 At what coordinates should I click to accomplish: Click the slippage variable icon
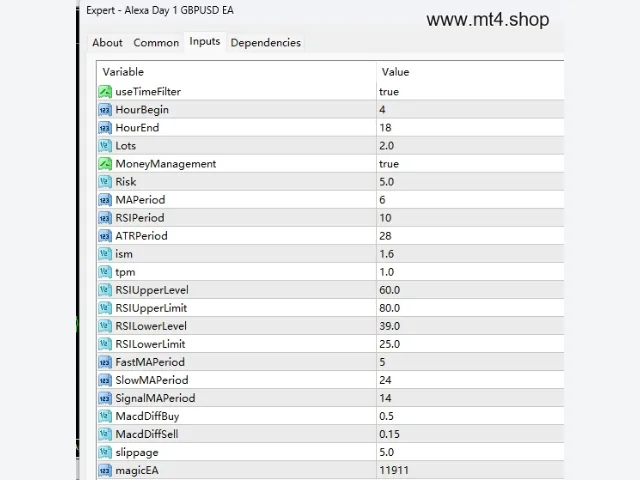(x=105, y=452)
